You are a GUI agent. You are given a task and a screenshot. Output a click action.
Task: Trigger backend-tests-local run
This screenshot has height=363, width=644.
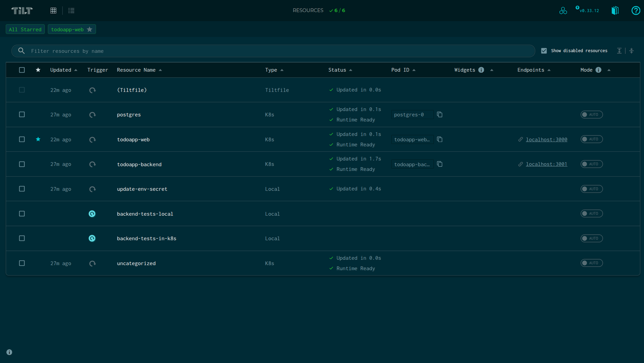(x=92, y=214)
